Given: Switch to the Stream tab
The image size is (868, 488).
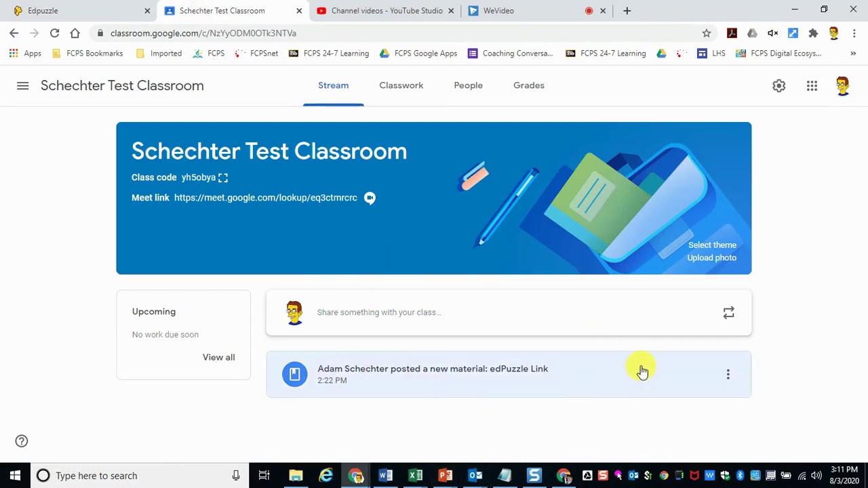Looking at the screenshot, I should tap(334, 85).
